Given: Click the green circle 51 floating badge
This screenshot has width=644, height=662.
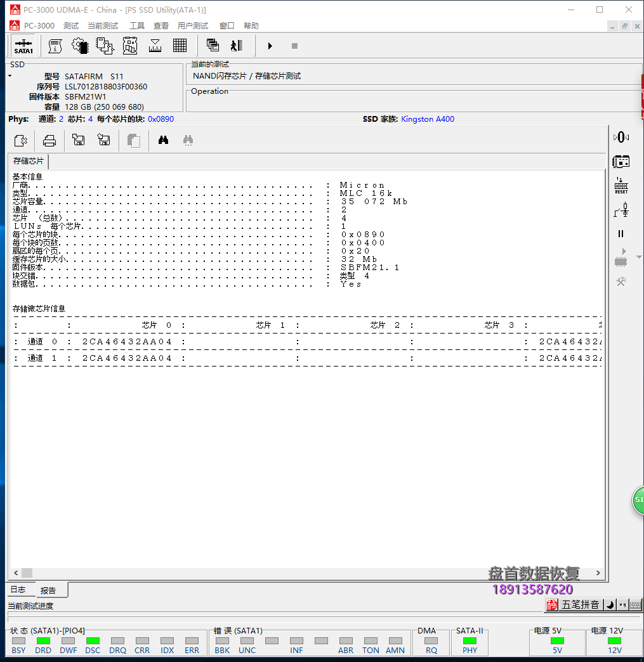Looking at the screenshot, I should [638, 500].
